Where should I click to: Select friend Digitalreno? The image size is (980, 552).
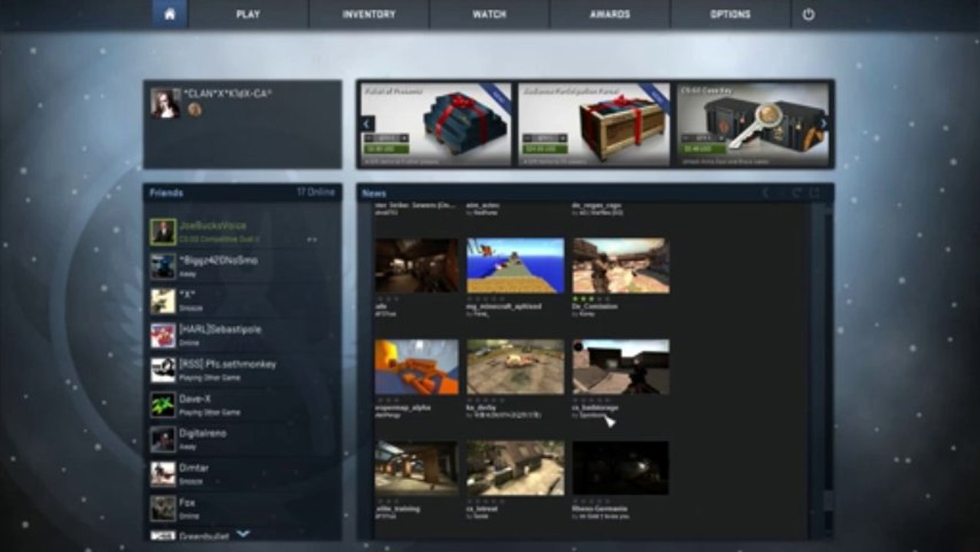[x=242, y=439]
